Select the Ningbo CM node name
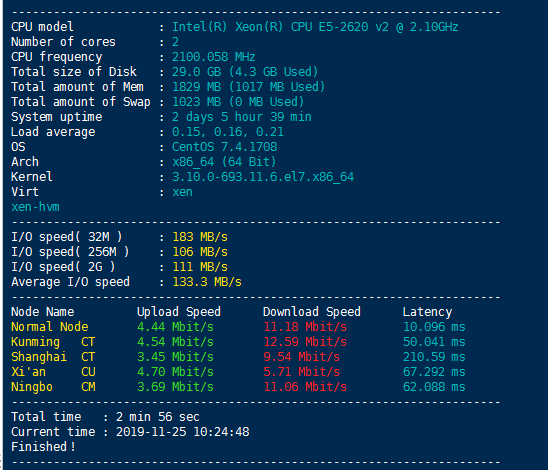This screenshot has height=470, width=548. tap(53, 387)
